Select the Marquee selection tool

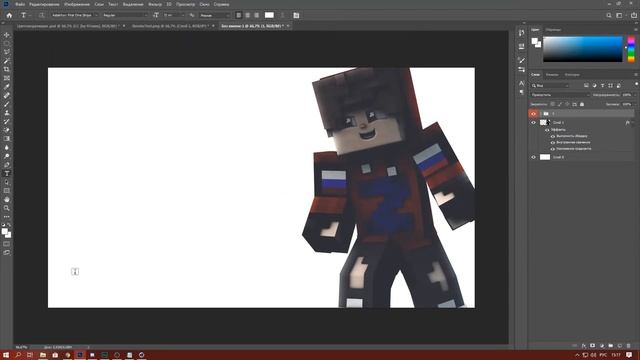(7, 44)
